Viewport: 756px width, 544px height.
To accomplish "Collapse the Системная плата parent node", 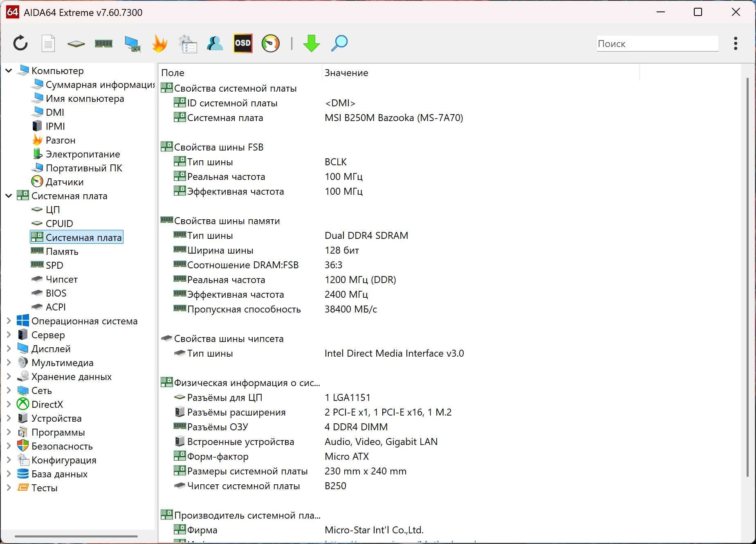I will (9, 196).
